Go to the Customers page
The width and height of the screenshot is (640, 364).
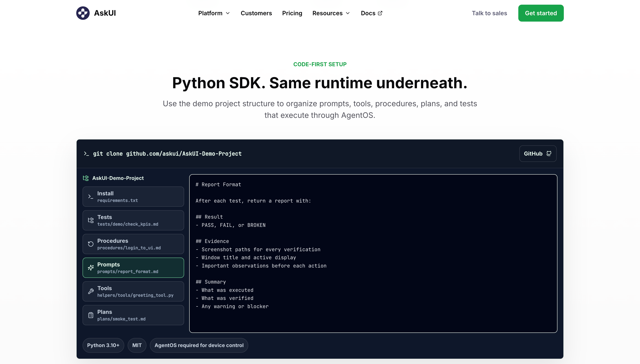pos(256,13)
